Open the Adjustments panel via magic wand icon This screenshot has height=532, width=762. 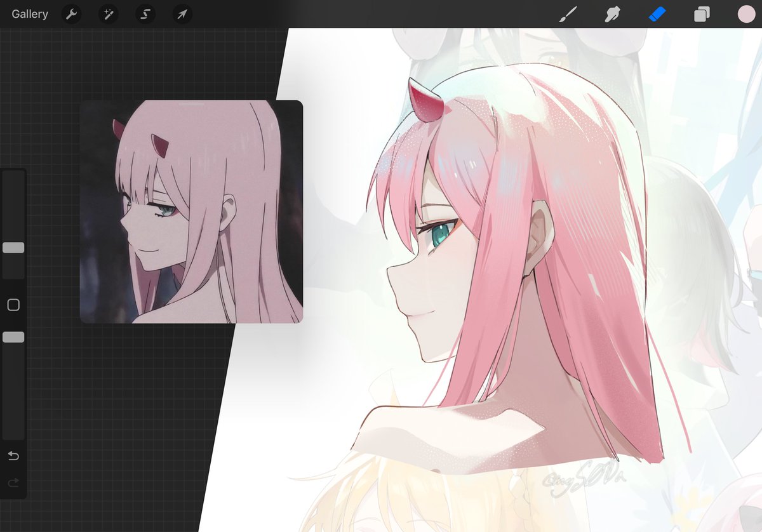tap(108, 14)
